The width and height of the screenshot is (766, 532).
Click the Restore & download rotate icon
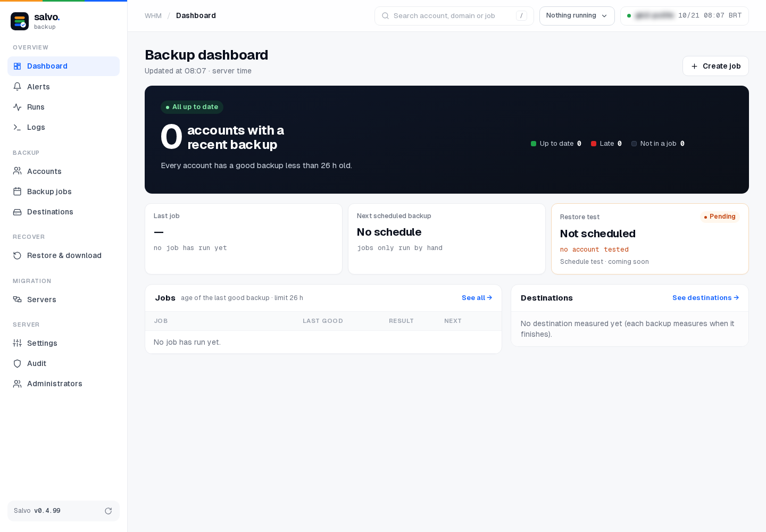tap(17, 255)
